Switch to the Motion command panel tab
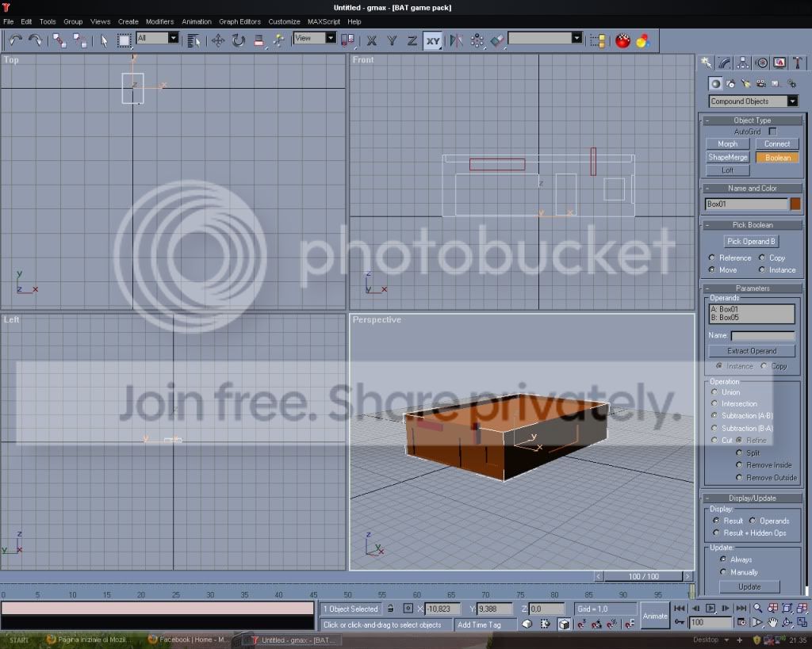This screenshot has width=812, height=649. [761, 63]
